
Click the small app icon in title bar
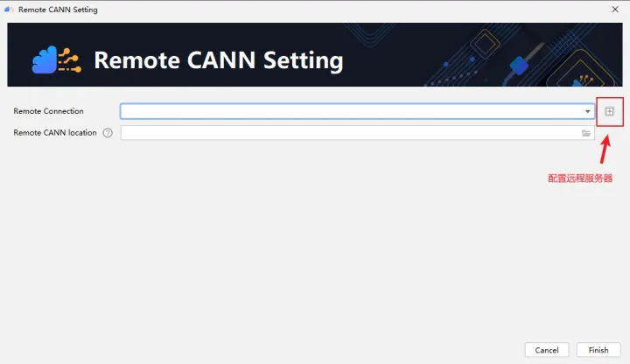(x=9, y=10)
